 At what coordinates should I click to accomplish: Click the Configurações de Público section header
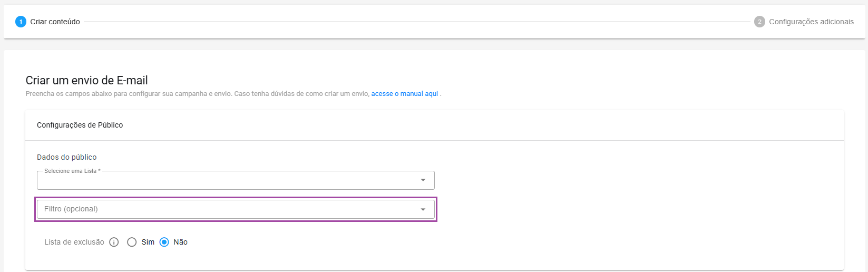click(x=80, y=125)
